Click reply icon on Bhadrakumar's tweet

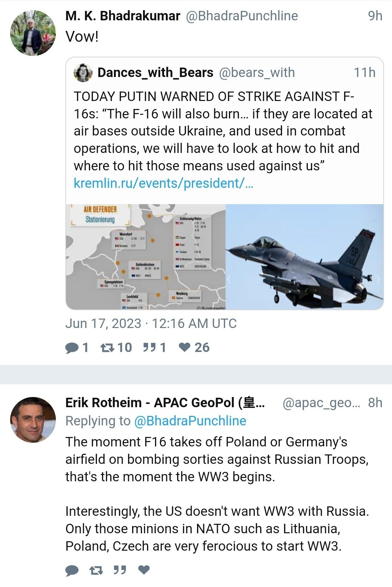(x=72, y=348)
